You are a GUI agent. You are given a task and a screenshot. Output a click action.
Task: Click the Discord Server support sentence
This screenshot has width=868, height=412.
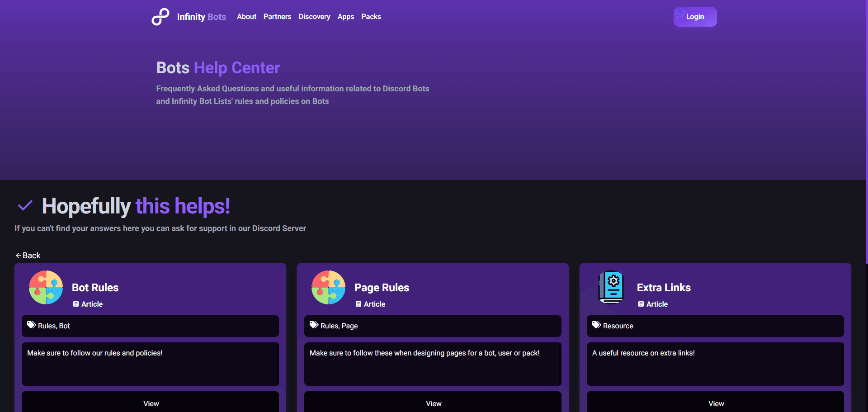[160, 228]
